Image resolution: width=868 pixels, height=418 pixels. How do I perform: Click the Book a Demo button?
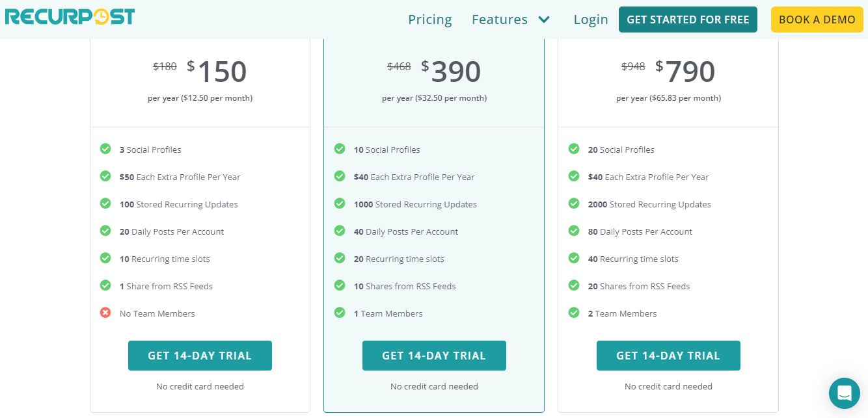[x=817, y=20]
